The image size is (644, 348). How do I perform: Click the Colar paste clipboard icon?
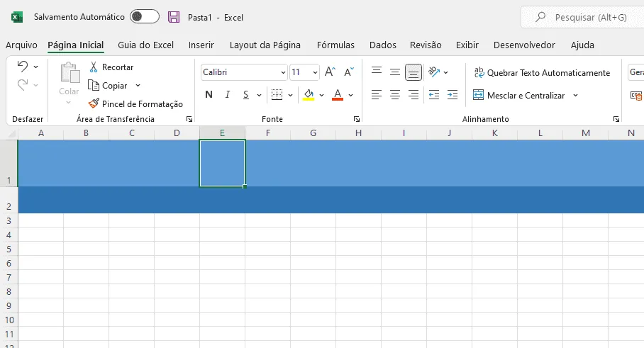pyautogui.click(x=69, y=74)
